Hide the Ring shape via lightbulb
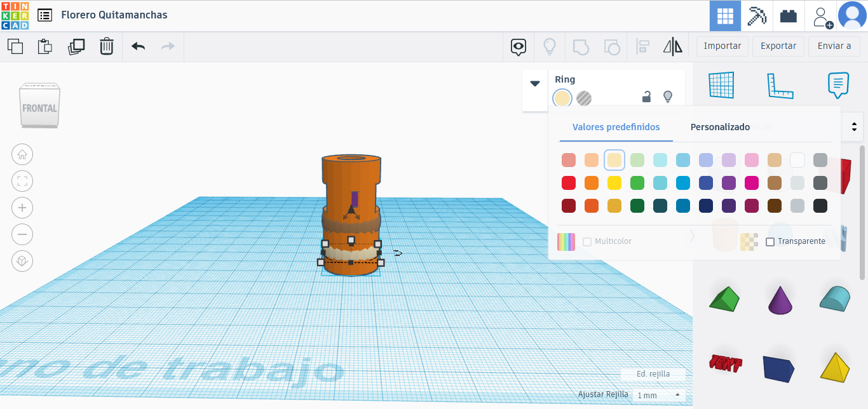The width and height of the screenshot is (868, 409). 668,97
